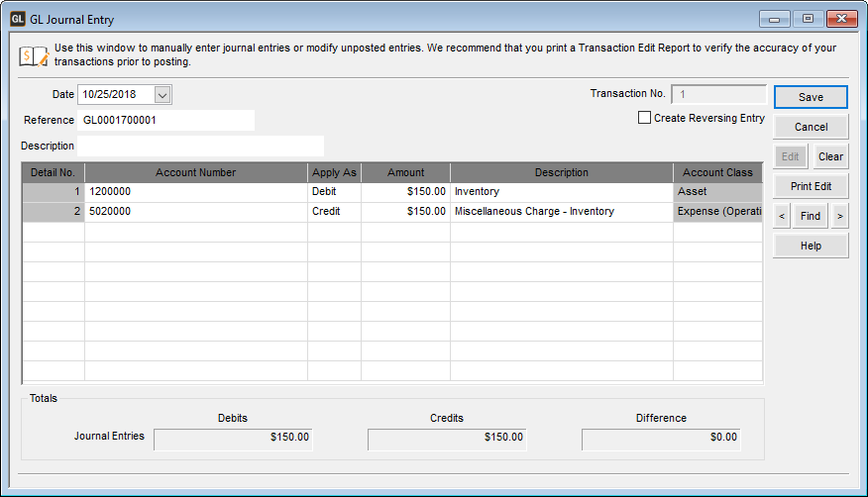868x497 pixels.
Task: Select Miscellaneous Charge - Inventory description cell
Action: coord(561,211)
